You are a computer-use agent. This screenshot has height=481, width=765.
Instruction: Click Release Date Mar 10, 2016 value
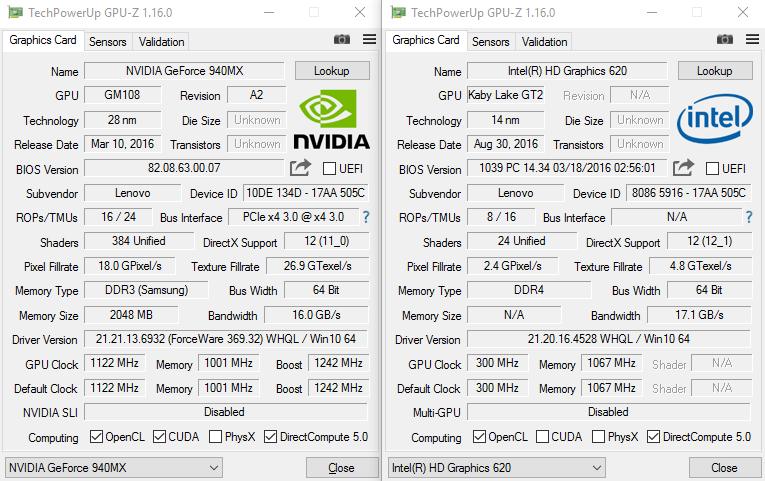122,144
